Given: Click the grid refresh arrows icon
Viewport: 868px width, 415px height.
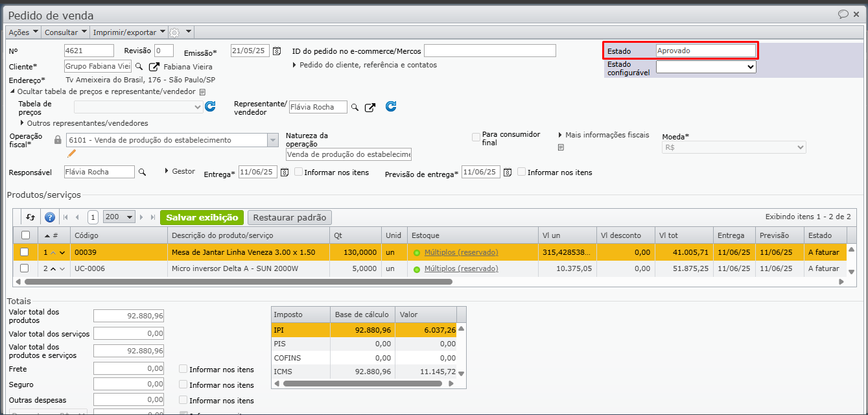Looking at the screenshot, I should [x=30, y=217].
